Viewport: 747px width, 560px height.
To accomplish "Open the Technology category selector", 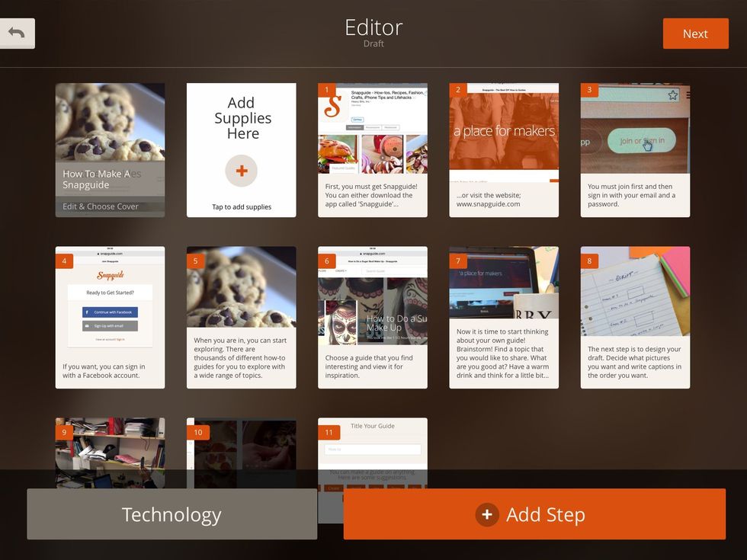I will point(172,514).
